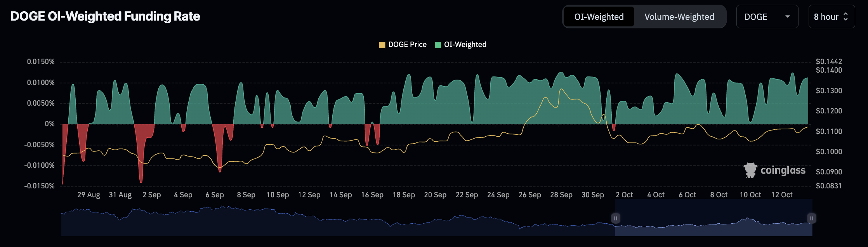Open the 8 hour interval selector
The height and width of the screenshot is (247, 868).
832,17
